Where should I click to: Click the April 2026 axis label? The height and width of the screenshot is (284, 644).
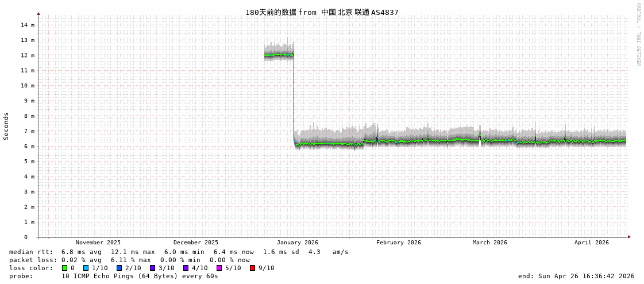coord(591,243)
